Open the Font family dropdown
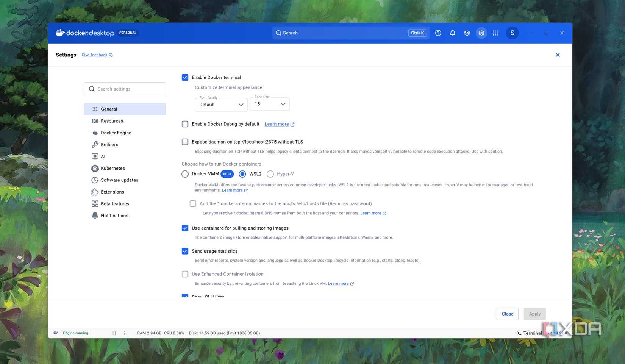Viewport: 625px width, 364px height. 221,105
